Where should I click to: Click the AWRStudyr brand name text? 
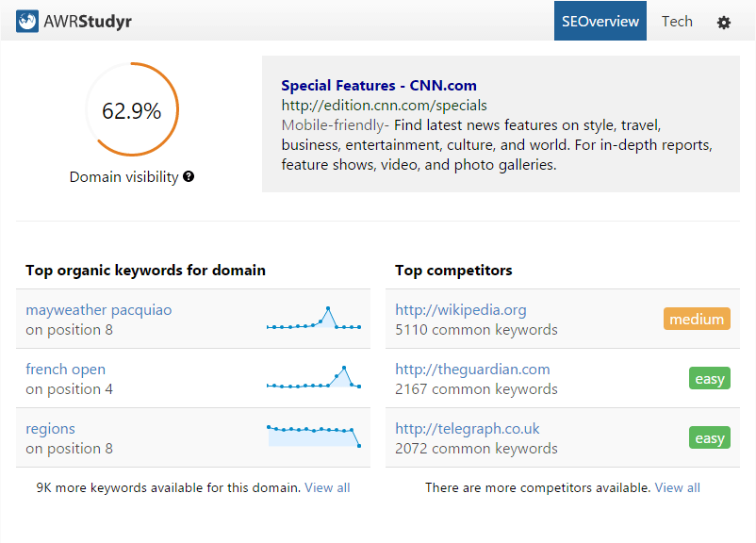point(88,22)
